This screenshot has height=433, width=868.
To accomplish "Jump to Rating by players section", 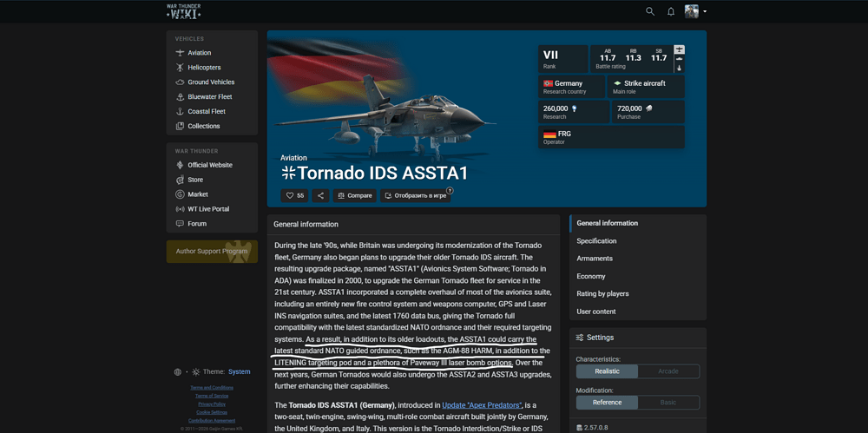I will pos(603,294).
